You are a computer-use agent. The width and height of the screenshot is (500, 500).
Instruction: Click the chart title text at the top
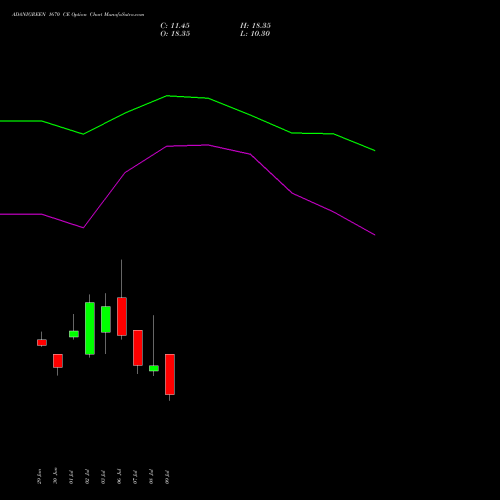point(78,15)
